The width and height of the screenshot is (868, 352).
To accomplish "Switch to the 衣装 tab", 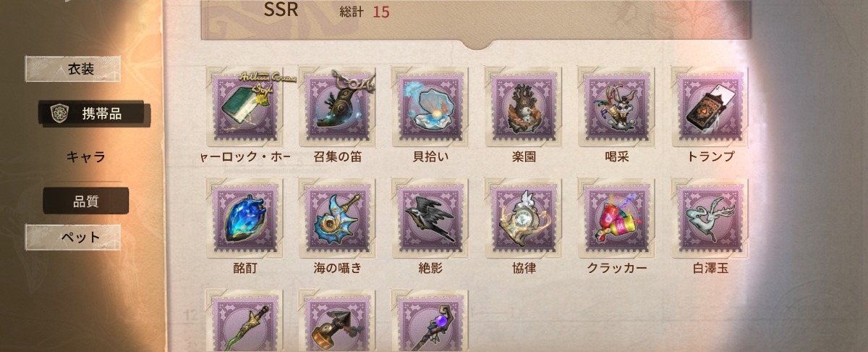I will pyautogui.click(x=81, y=70).
